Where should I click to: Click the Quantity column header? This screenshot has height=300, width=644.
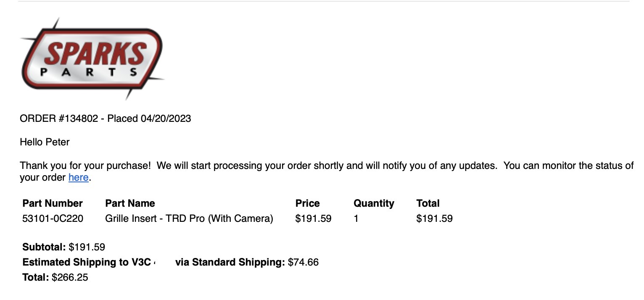click(x=374, y=203)
